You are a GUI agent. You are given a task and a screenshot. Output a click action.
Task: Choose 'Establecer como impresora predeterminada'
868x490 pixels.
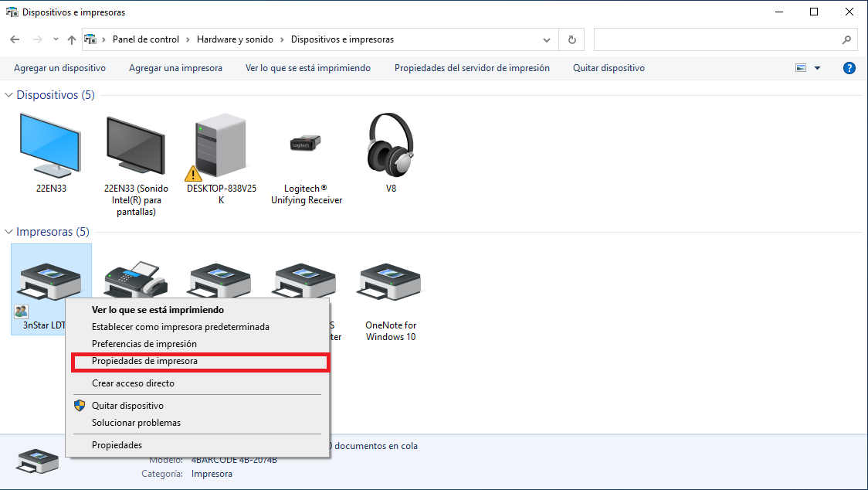198,327
